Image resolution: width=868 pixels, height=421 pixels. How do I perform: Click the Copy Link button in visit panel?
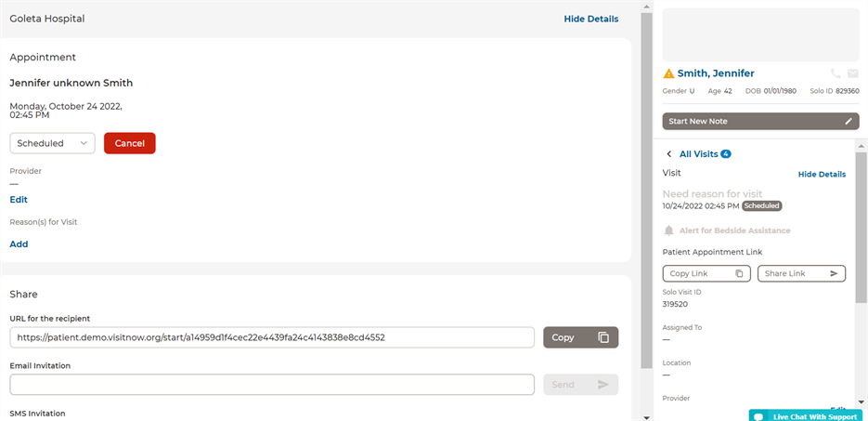[706, 273]
